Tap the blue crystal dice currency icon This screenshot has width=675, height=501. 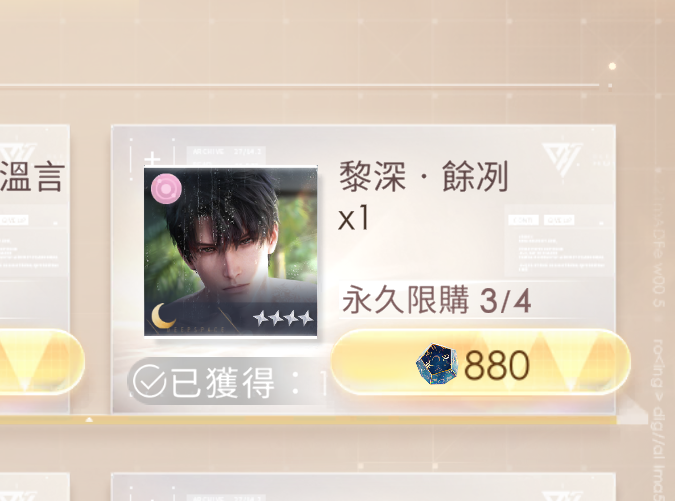click(437, 364)
